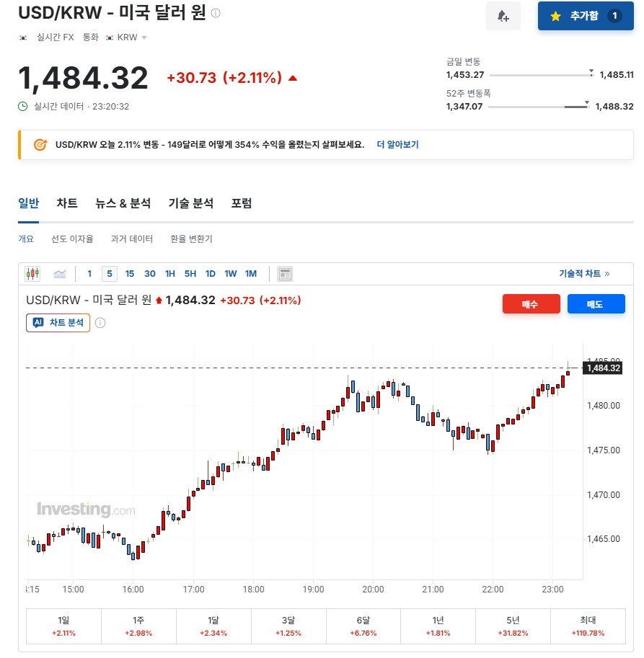Click the 통화 label

[91, 37]
